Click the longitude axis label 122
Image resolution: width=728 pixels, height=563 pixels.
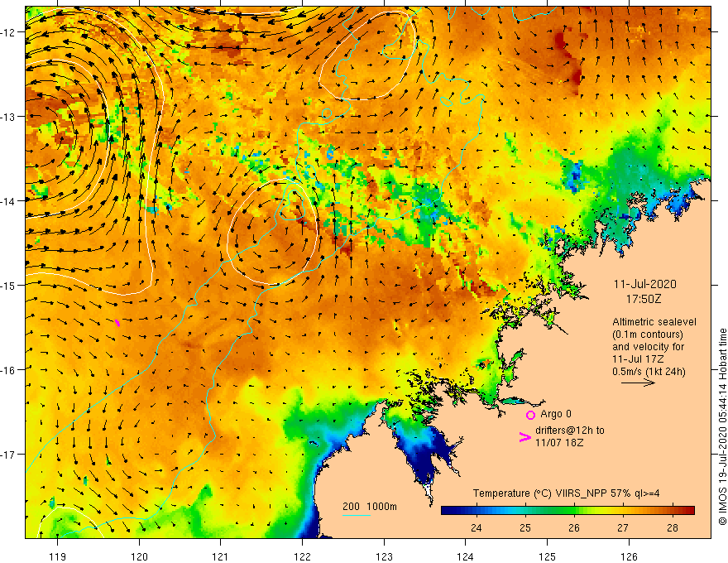[x=302, y=556]
